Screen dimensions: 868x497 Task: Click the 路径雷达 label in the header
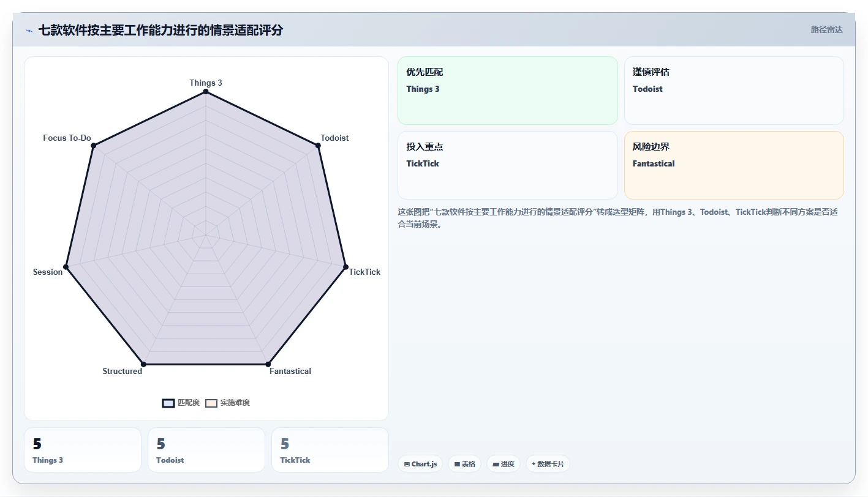[826, 29]
